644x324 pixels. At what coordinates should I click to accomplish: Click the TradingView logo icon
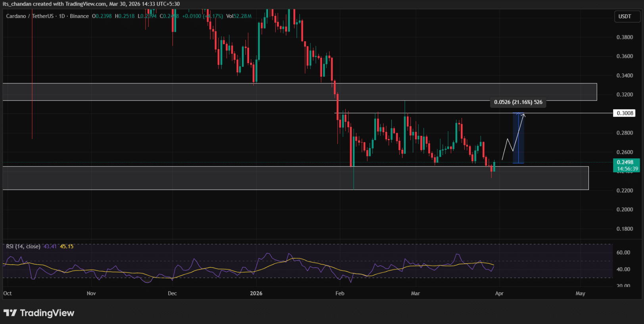10,313
